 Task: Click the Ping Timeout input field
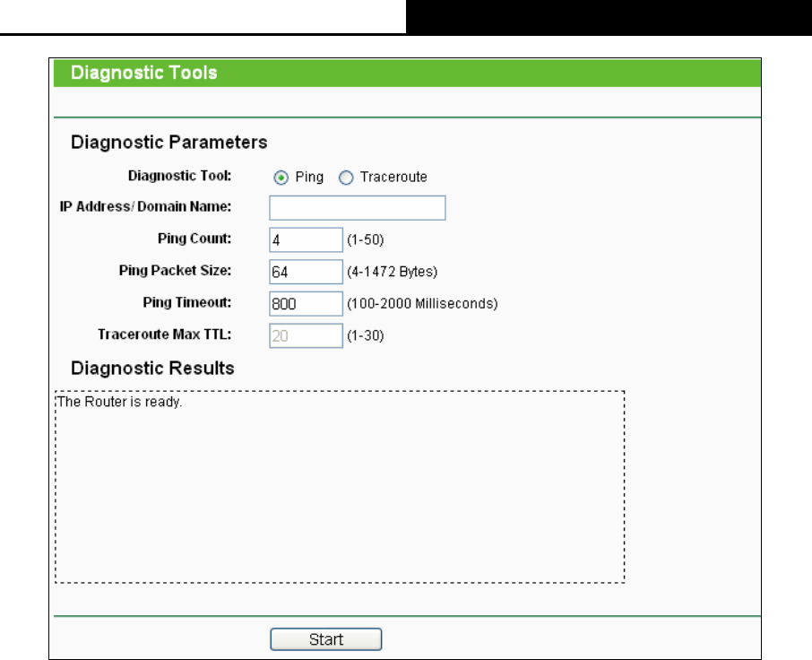point(306,304)
